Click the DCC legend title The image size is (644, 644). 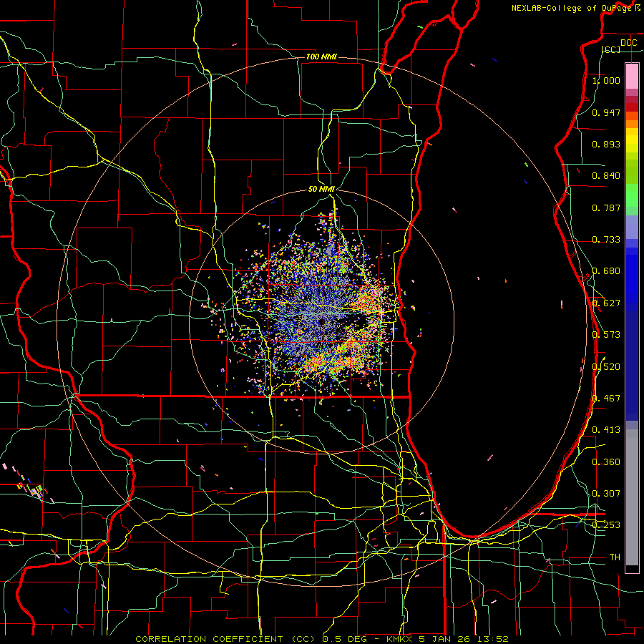[x=628, y=43]
